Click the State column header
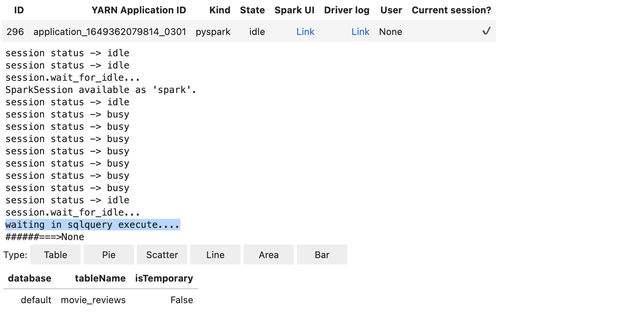This screenshot has width=644, height=323. (x=252, y=10)
